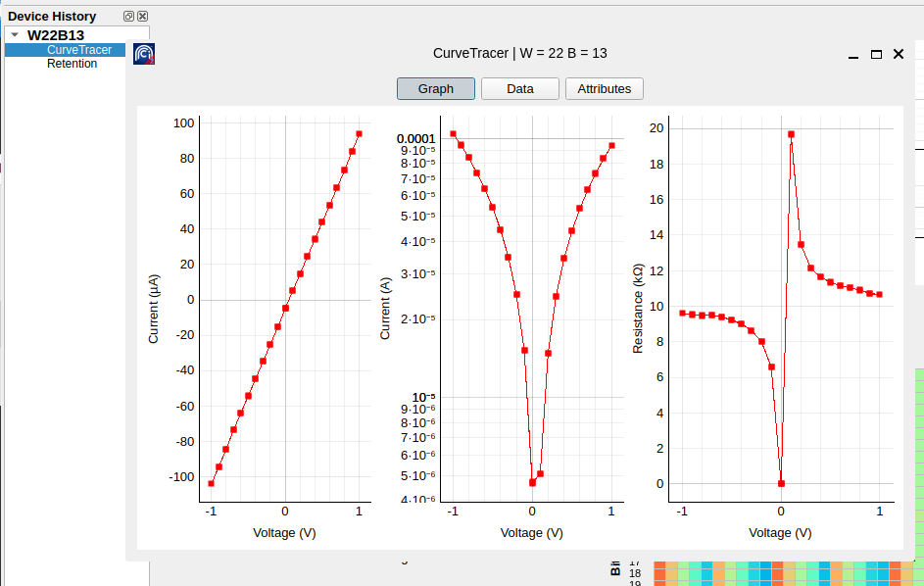Select the W22B13 device entry
This screenshot has width=924, height=586.
pyautogui.click(x=56, y=34)
